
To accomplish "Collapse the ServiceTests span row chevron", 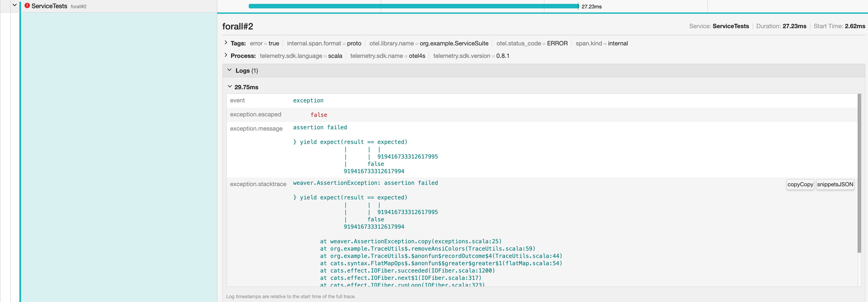I will coord(14,5).
